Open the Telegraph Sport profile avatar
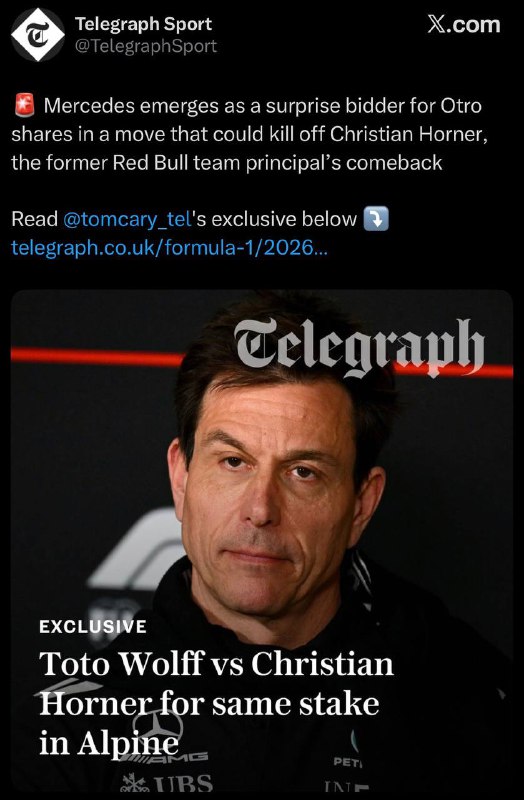Image resolution: width=524 pixels, height=800 pixels. (x=38, y=35)
